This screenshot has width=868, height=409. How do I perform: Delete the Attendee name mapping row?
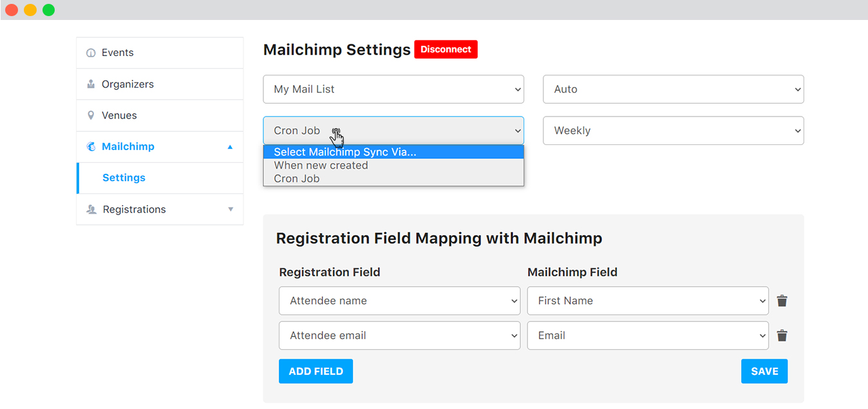click(782, 301)
